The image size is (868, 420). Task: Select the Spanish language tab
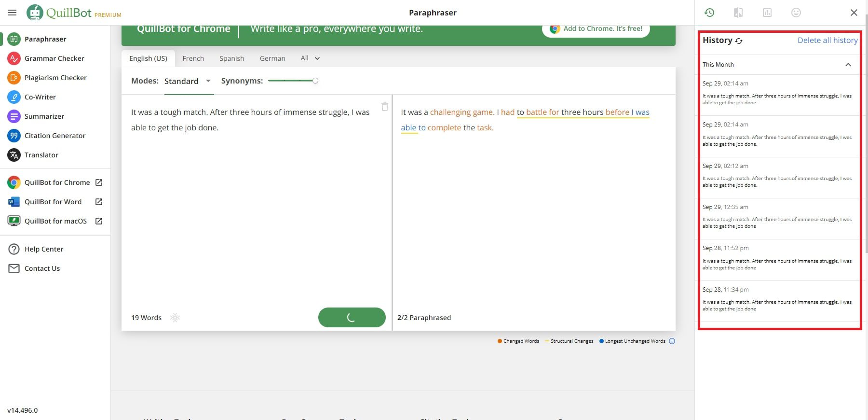click(x=231, y=58)
